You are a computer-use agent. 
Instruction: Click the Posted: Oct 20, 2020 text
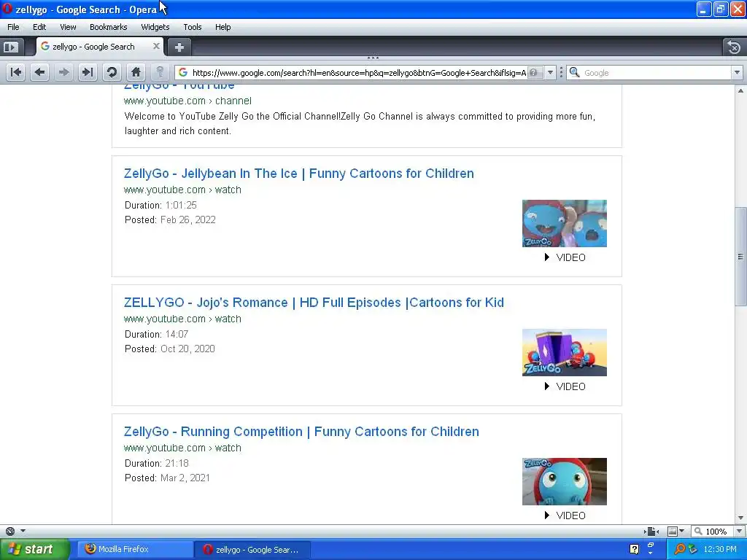click(x=169, y=349)
